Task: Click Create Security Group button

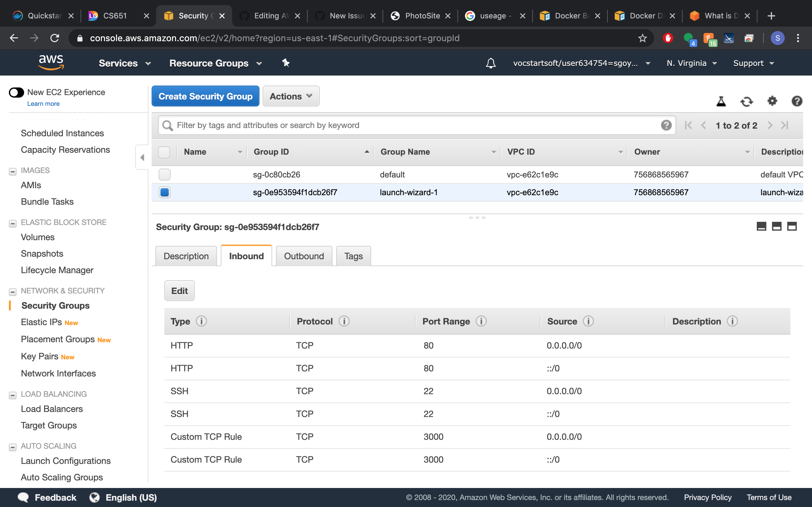Action: pos(205,96)
